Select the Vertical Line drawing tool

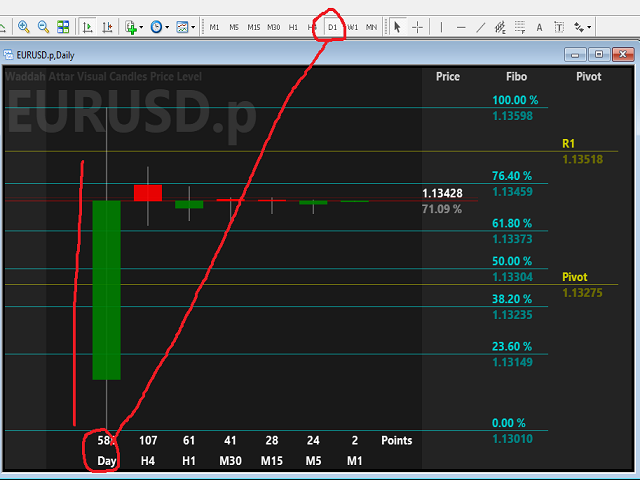441,27
